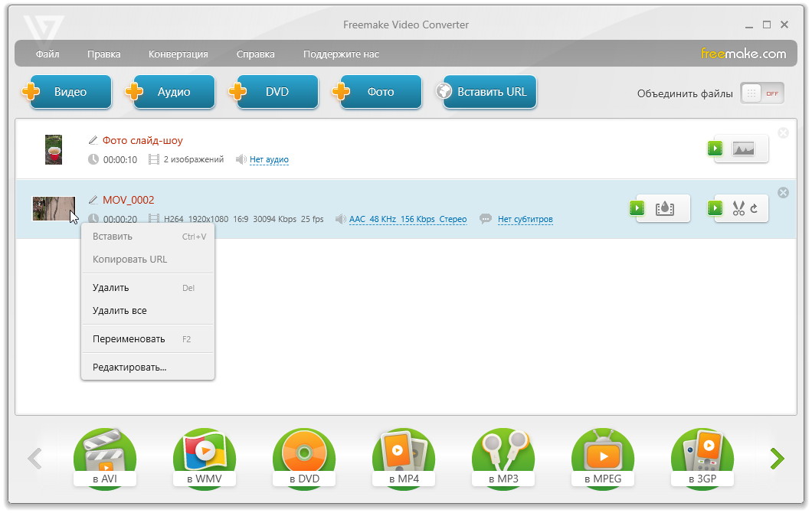Open the Файл menu
The image size is (812, 513).
47,54
